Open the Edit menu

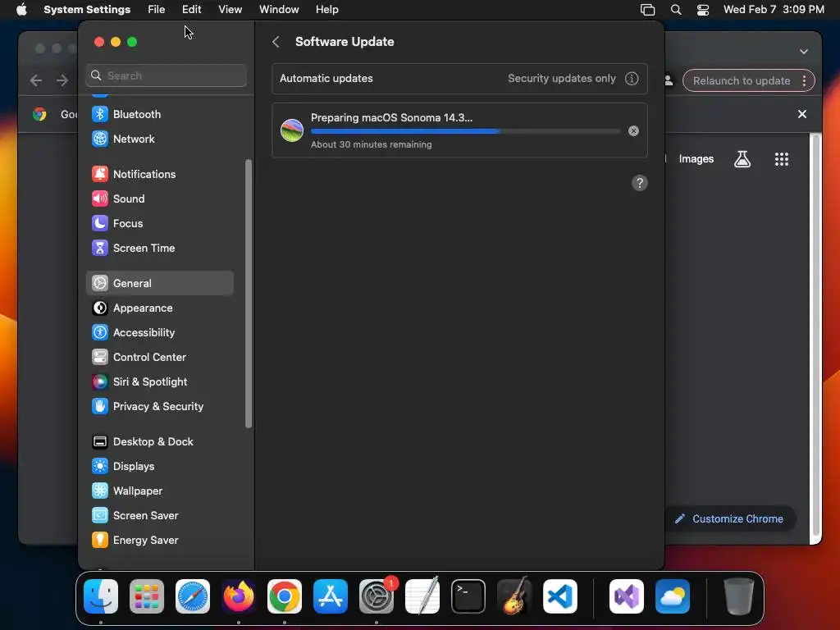pyautogui.click(x=191, y=10)
